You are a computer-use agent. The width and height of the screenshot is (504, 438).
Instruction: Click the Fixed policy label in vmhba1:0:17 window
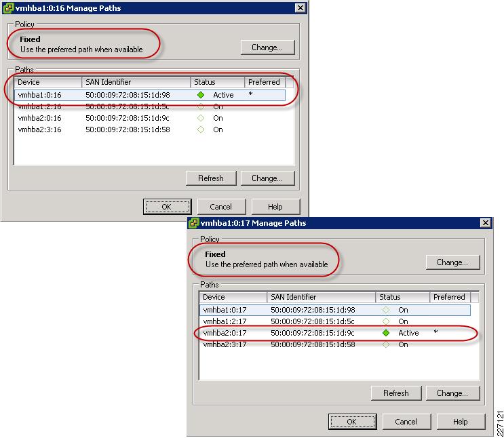coord(215,254)
